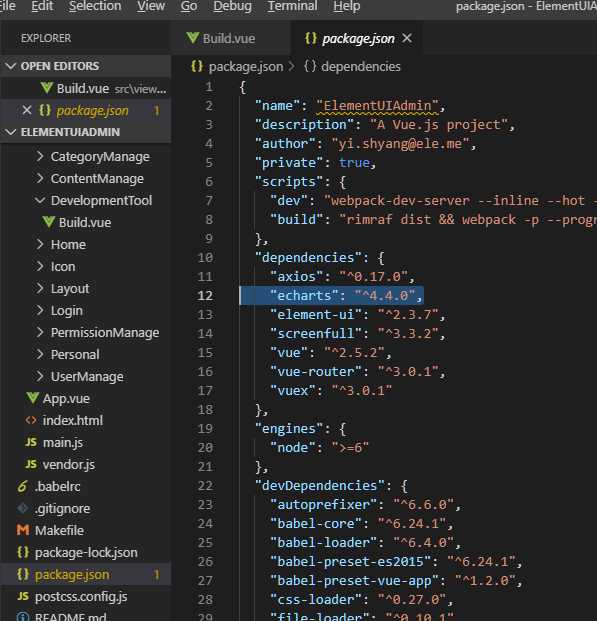Click the Babel icon beside .babelrc
Screen dimensions: 597x621
click(23, 486)
